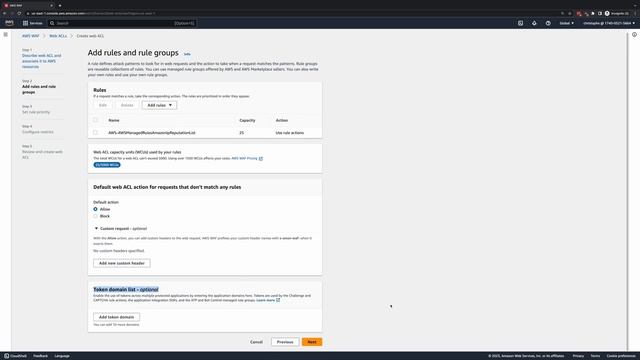Open Step 1 Describe web ACL link
This screenshot has width=640, height=360.
click(x=42, y=61)
